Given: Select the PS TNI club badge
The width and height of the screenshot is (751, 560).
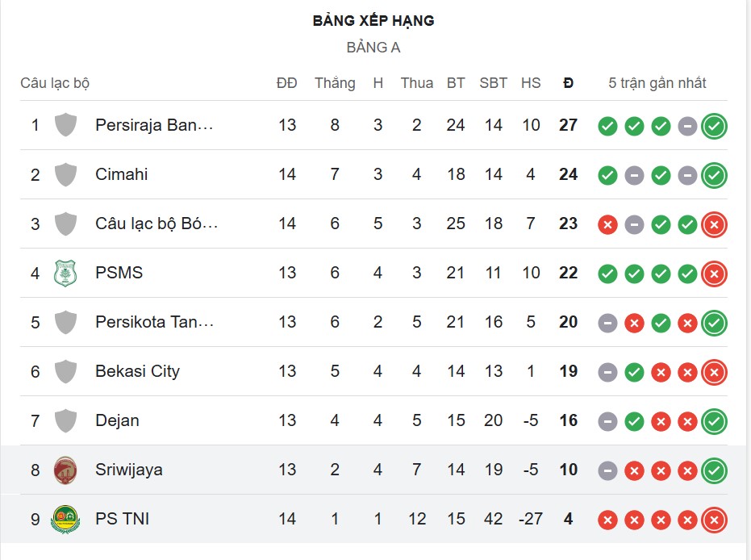Looking at the screenshot, I should point(65,519).
